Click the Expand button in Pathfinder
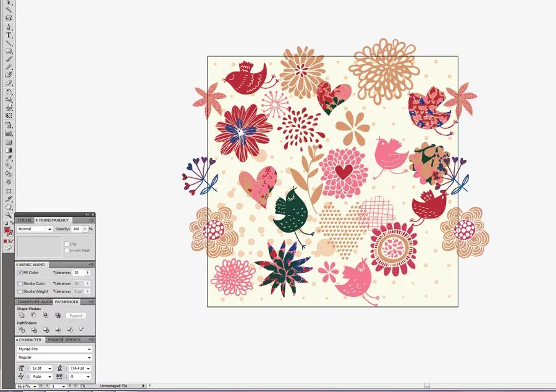Image resolution: width=556 pixels, height=392 pixels. 76,316
